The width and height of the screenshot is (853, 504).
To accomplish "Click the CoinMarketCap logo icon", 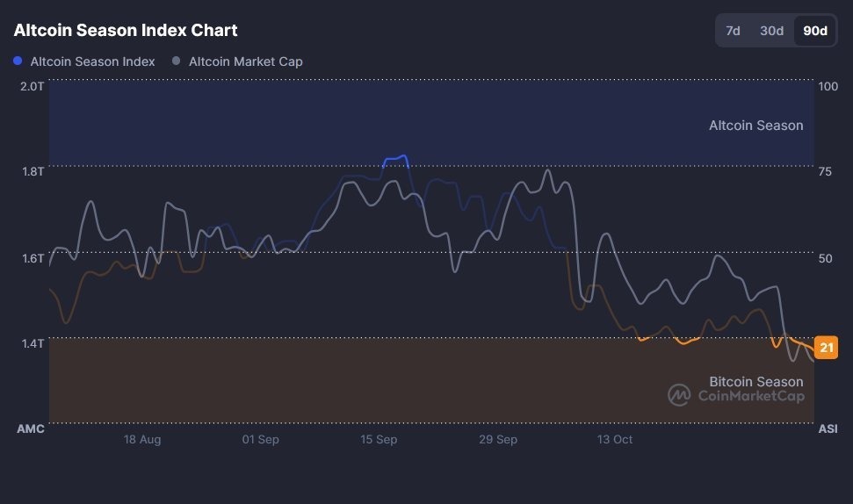I will click(679, 395).
